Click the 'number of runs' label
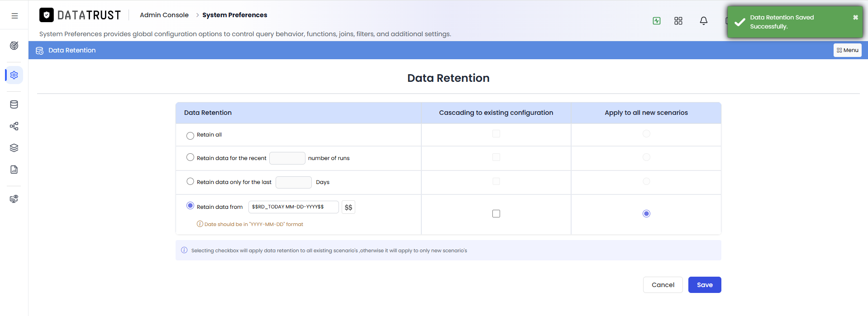Screen dimensions: 868x316 point(329,158)
